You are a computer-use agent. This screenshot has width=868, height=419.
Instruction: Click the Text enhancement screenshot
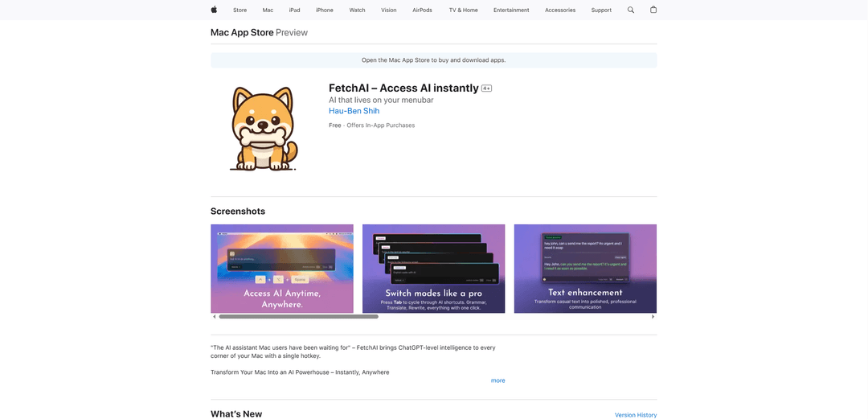[585, 269]
